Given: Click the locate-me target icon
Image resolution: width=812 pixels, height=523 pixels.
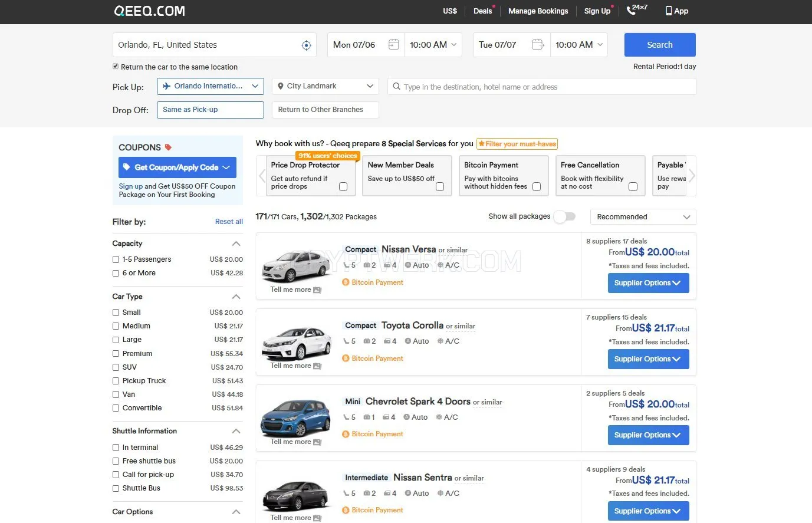Looking at the screenshot, I should coord(306,45).
